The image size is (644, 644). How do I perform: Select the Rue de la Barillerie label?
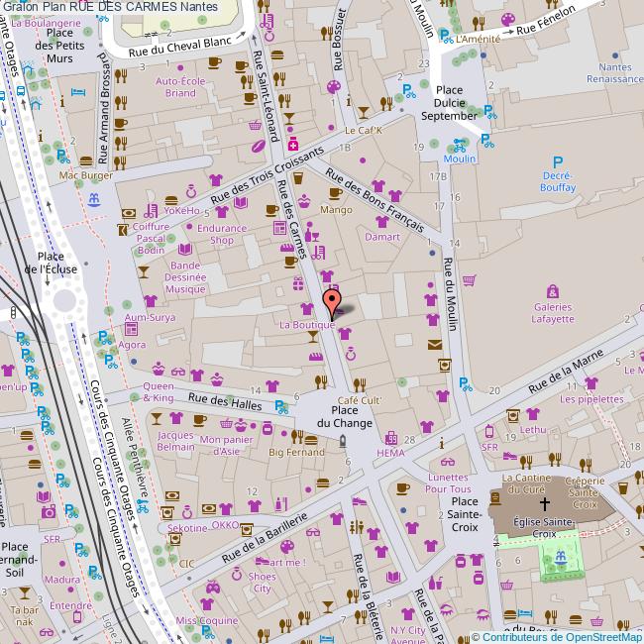[265, 538]
